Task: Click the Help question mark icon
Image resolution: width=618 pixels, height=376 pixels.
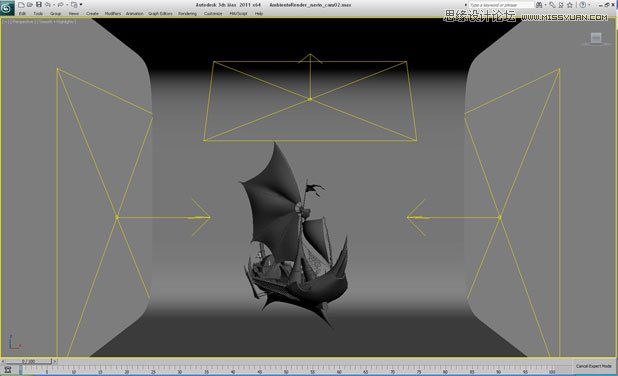Action: click(583, 5)
